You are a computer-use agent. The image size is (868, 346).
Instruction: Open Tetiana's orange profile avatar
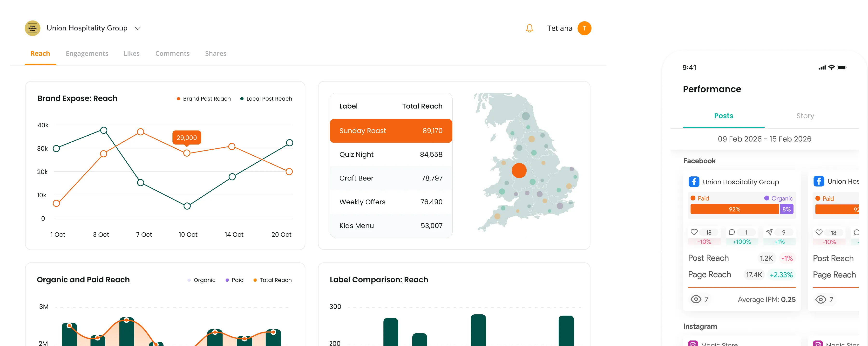(x=584, y=28)
